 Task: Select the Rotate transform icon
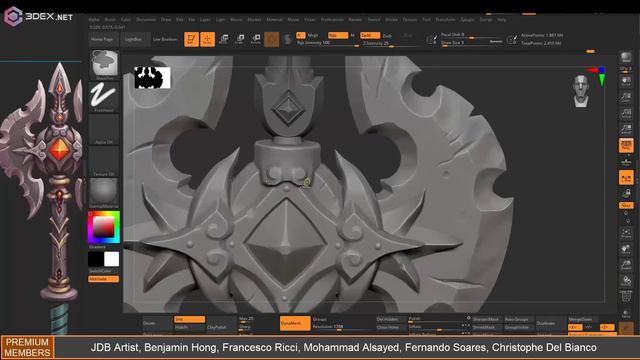point(256,39)
